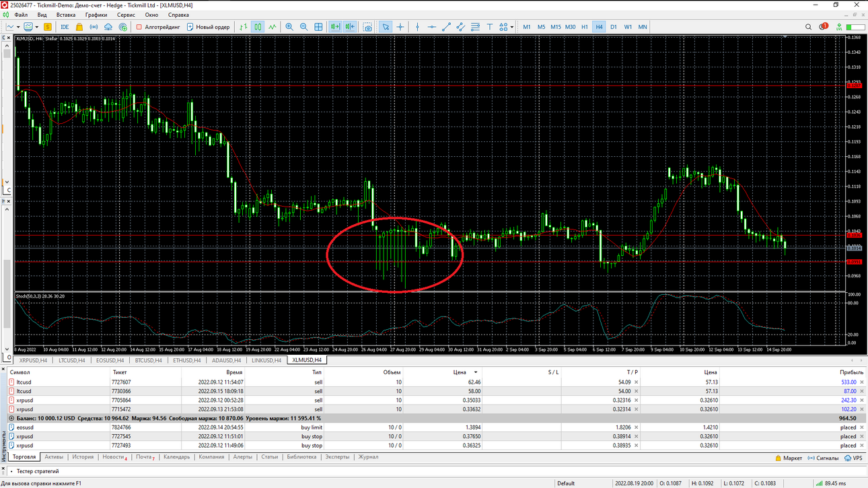868x488 pixels.
Task: Click the Default profile in status bar
Action: click(x=566, y=483)
